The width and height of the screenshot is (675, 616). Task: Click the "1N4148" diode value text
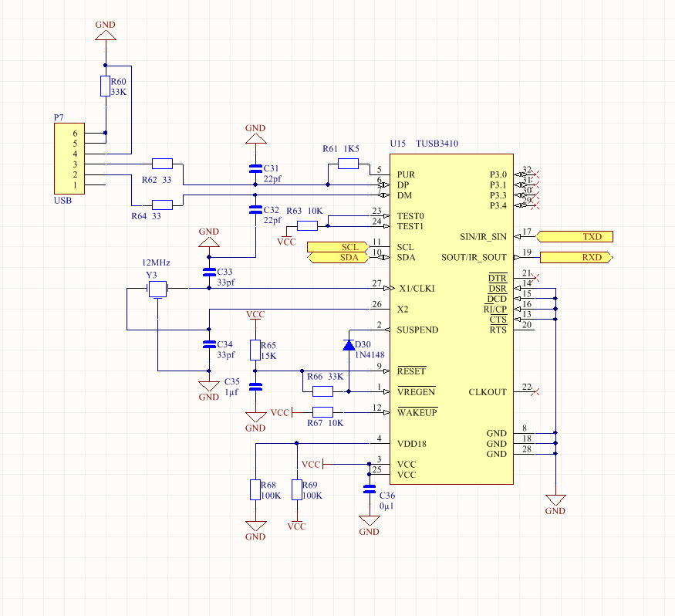click(x=370, y=355)
